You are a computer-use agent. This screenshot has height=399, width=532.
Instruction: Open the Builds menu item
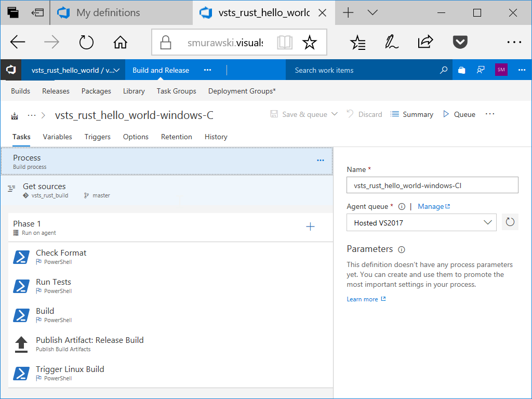click(20, 91)
